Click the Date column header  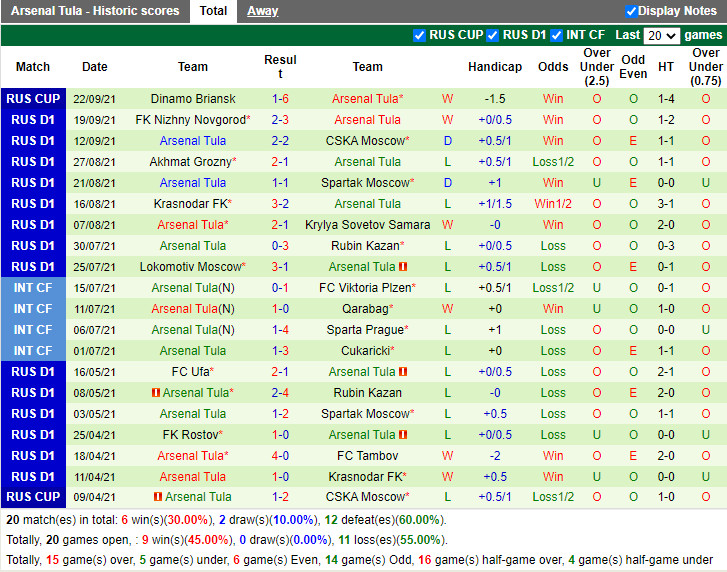coord(95,67)
